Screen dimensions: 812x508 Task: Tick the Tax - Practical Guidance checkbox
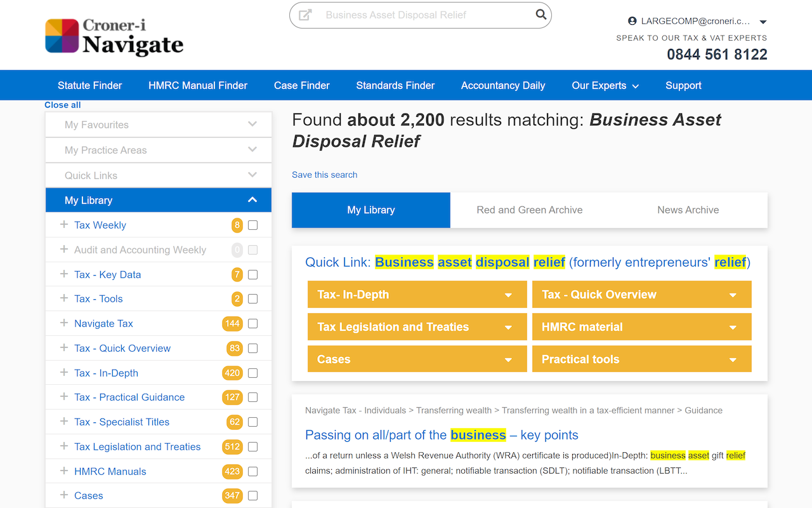click(252, 397)
